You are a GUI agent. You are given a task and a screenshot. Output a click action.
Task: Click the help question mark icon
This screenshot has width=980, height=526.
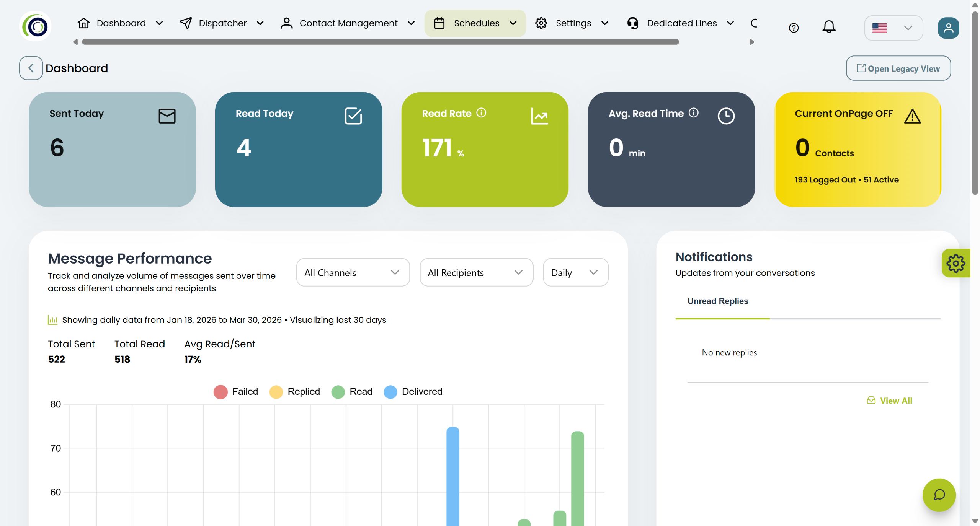(794, 28)
